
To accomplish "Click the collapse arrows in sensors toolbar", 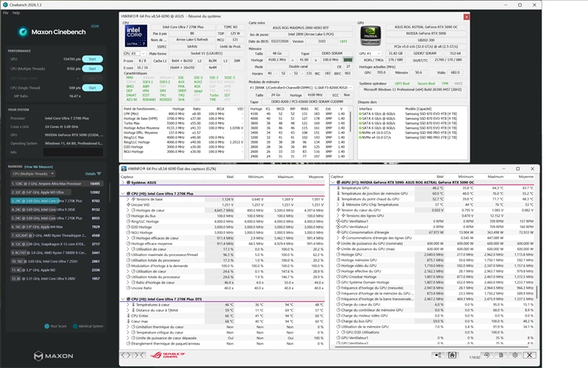I will (139, 355).
